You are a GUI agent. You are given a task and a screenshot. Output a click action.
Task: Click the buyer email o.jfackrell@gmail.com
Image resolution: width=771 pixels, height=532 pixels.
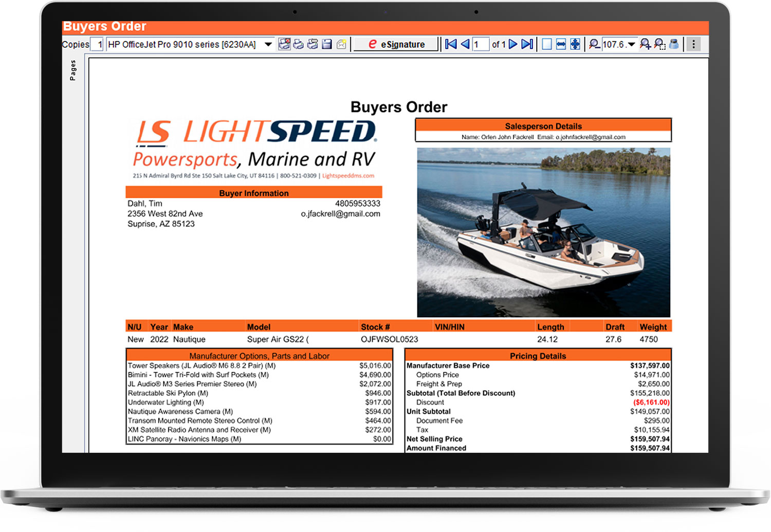coord(340,214)
